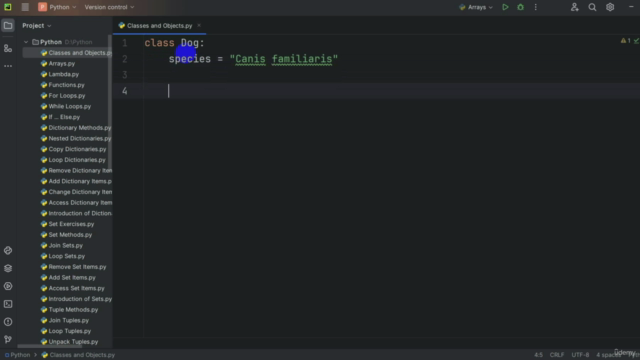Open Loop Tuples.py file
The height and width of the screenshot is (360, 640).
pyautogui.click(x=67, y=331)
